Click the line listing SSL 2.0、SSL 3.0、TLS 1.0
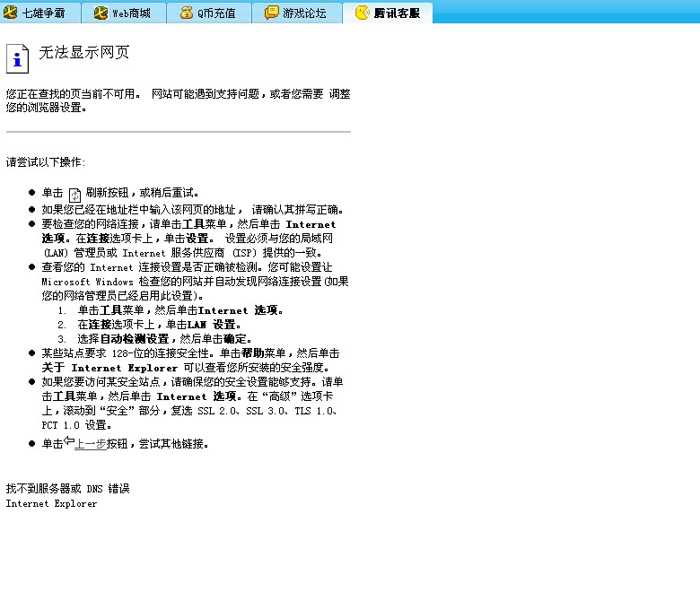 [189, 411]
